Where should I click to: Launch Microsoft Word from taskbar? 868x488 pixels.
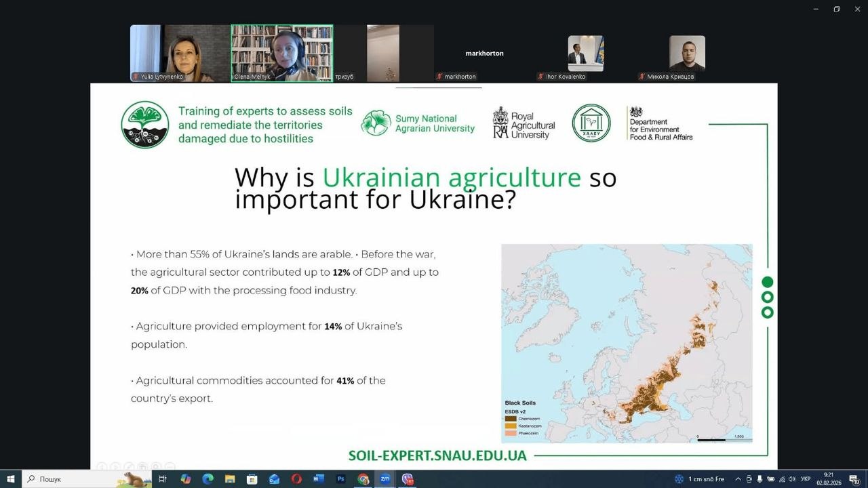coord(319,479)
